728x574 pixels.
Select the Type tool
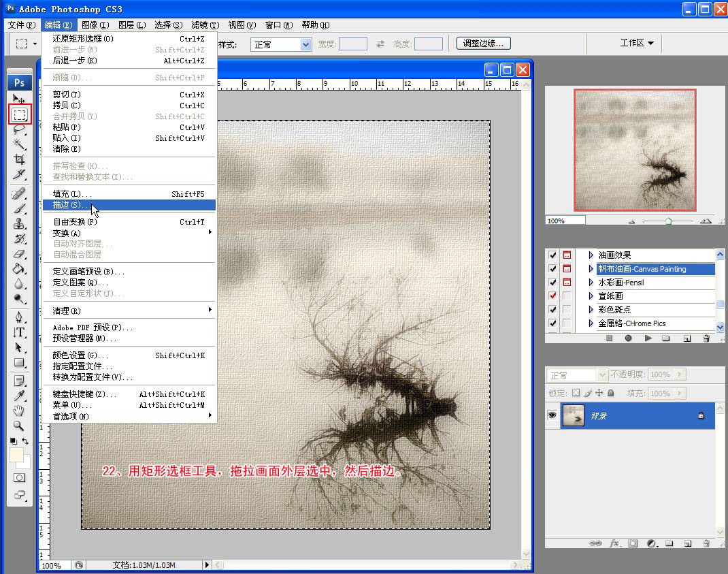pos(18,332)
